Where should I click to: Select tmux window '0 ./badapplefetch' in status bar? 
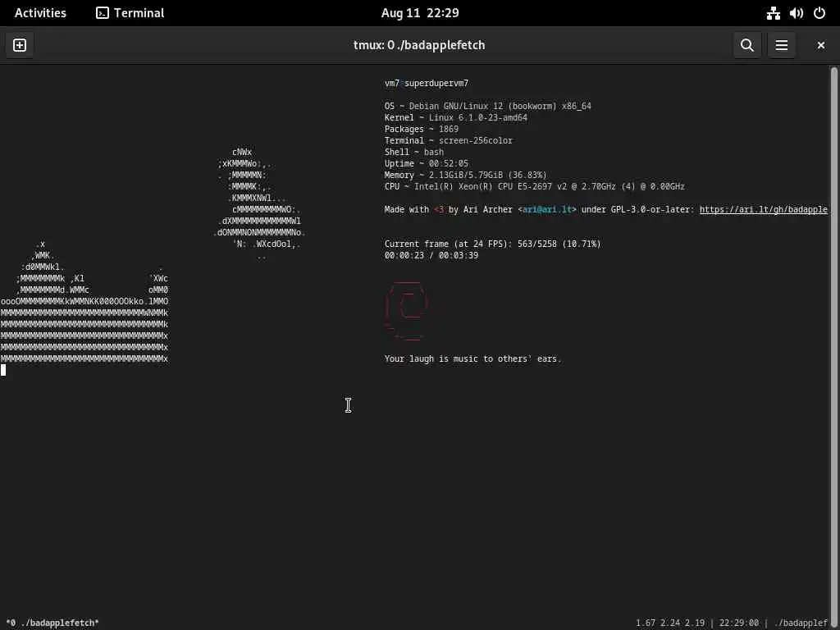pos(52,623)
